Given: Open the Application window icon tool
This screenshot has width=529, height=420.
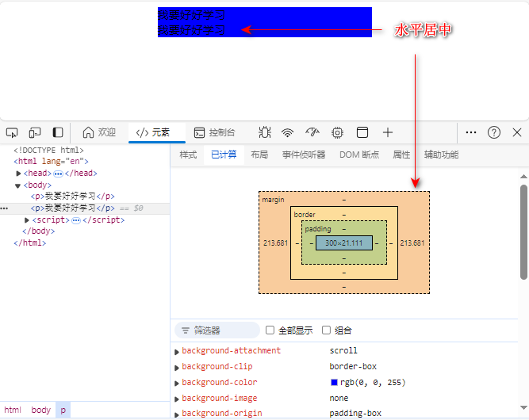Looking at the screenshot, I should (x=362, y=132).
